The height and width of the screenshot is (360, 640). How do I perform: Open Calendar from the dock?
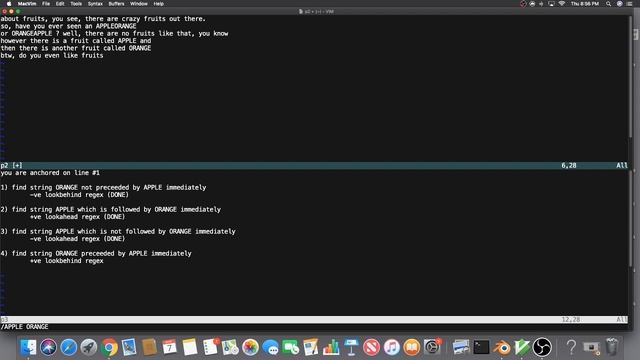(169, 347)
